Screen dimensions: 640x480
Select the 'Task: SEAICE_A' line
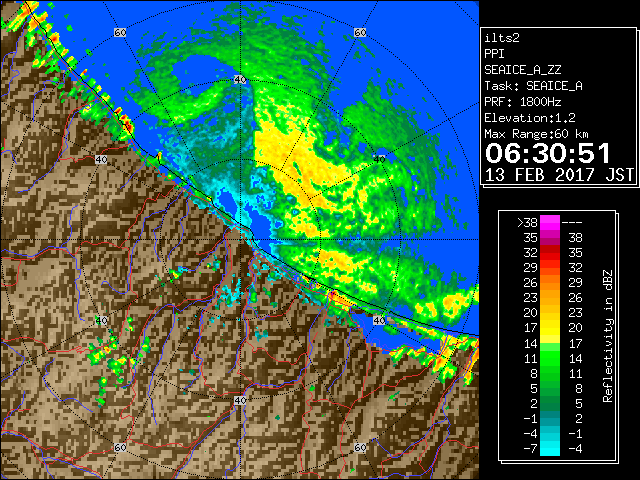click(x=533, y=86)
